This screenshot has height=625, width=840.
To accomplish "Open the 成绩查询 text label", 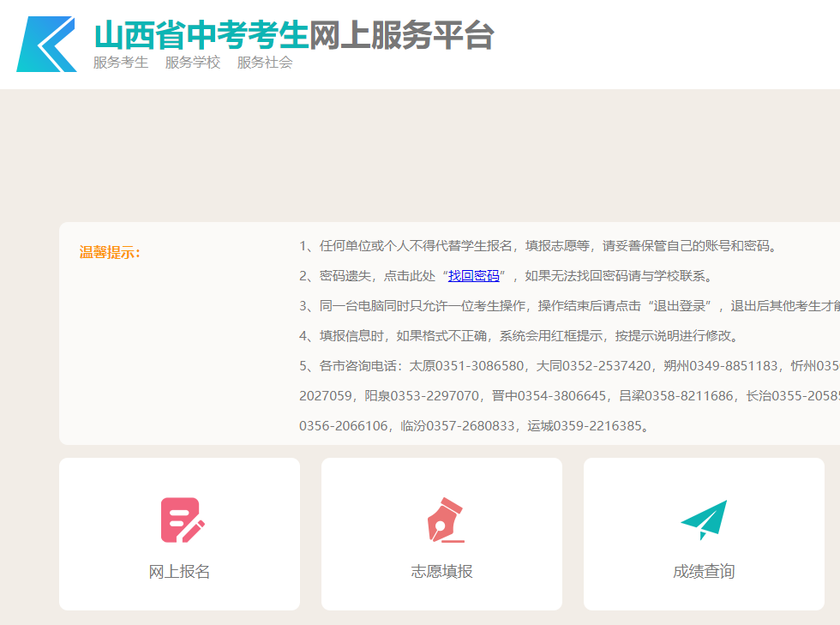I will 704,572.
